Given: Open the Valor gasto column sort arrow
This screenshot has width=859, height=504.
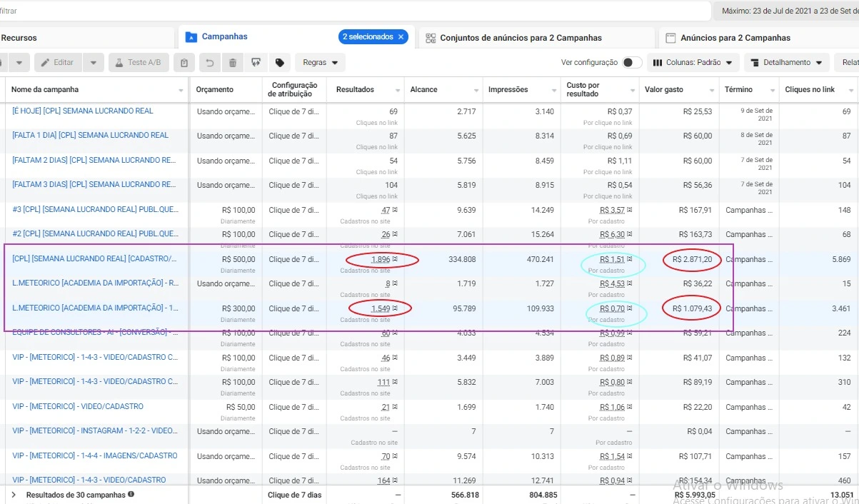Looking at the screenshot, I should (x=712, y=91).
